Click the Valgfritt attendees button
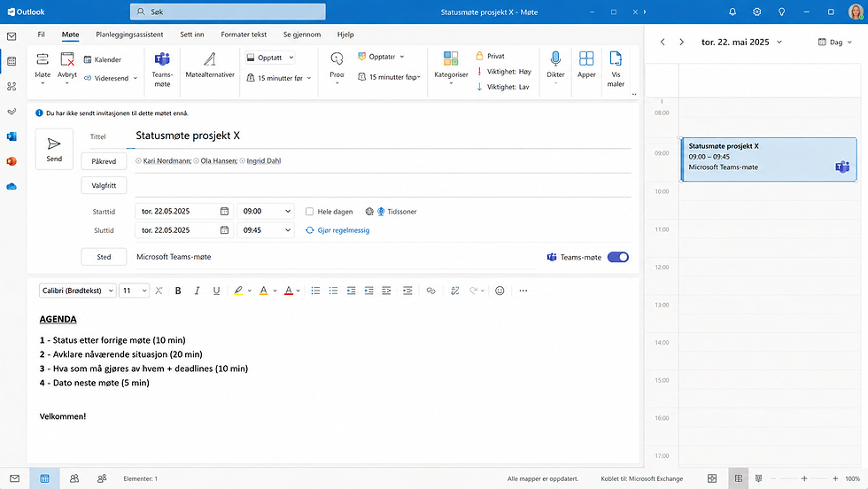Image resolution: width=868 pixels, height=489 pixels. click(x=105, y=185)
